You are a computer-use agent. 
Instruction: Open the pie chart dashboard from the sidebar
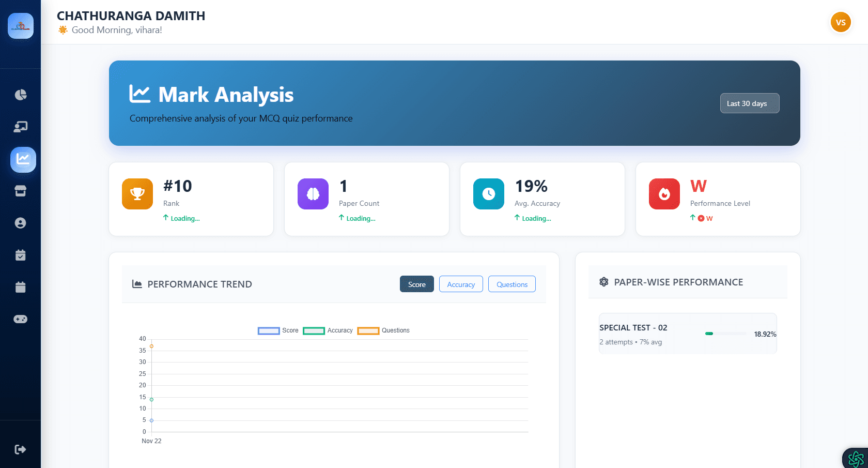coord(20,95)
